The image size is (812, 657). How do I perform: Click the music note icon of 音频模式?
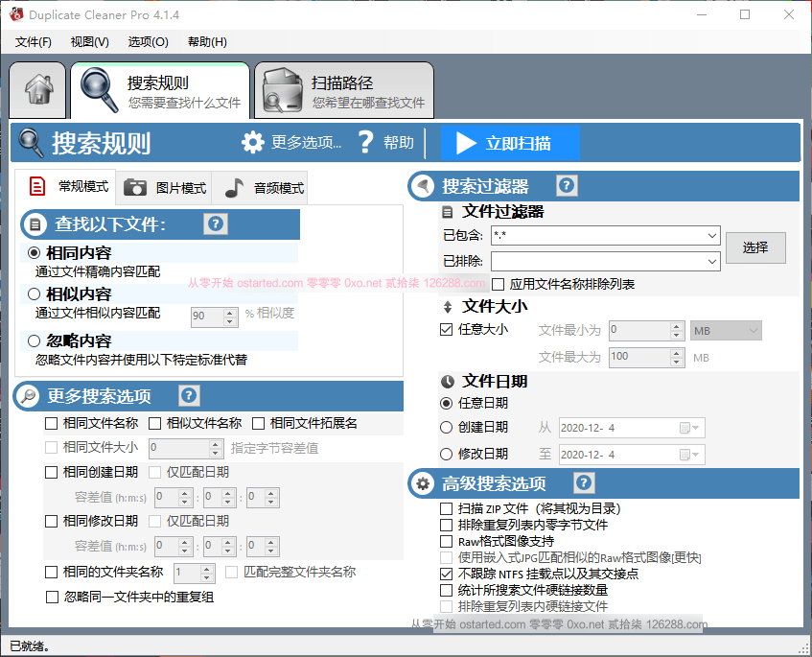click(x=235, y=188)
